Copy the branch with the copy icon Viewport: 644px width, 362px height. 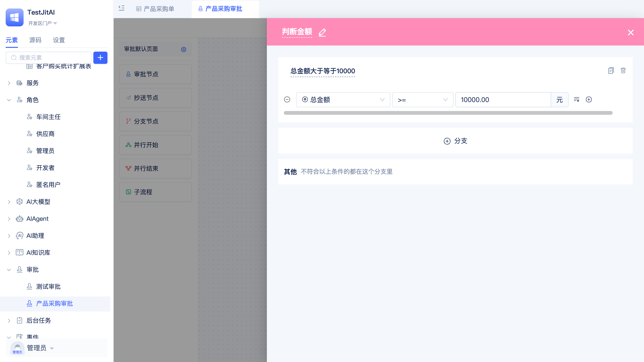coord(611,70)
